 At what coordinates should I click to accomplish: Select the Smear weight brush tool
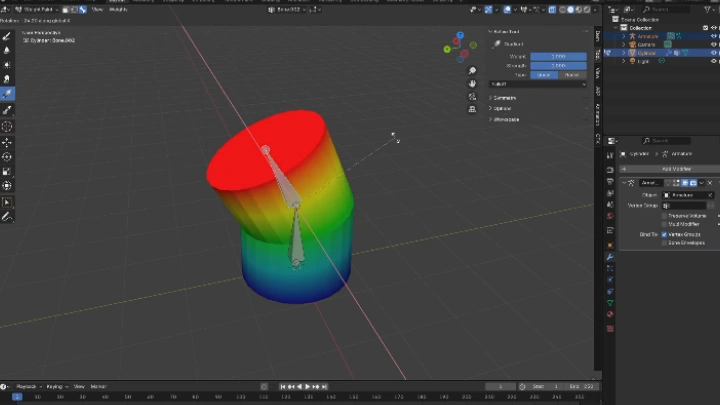pyautogui.click(x=7, y=79)
